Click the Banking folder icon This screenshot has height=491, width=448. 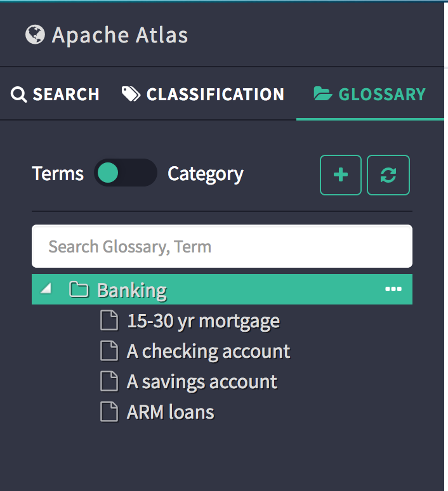[x=79, y=290]
